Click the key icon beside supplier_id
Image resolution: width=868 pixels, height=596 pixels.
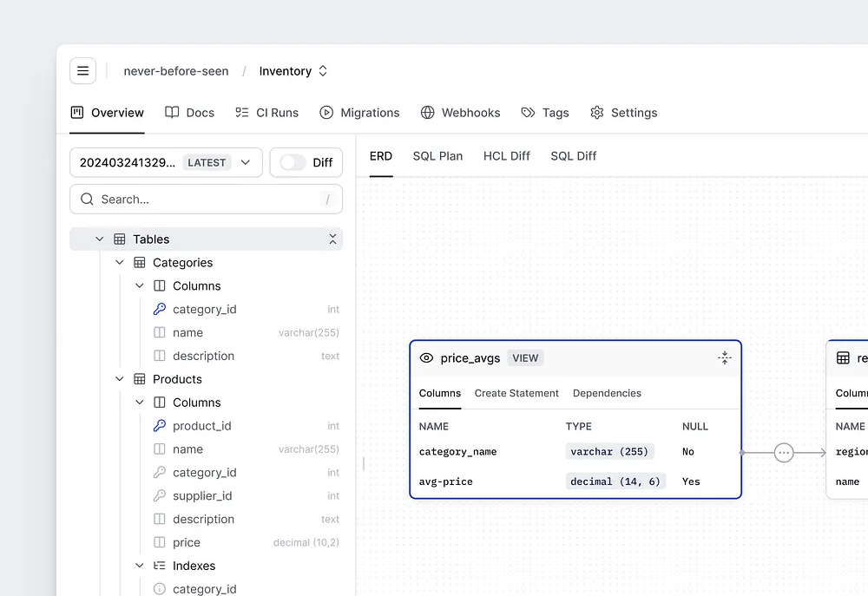coord(159,496)
